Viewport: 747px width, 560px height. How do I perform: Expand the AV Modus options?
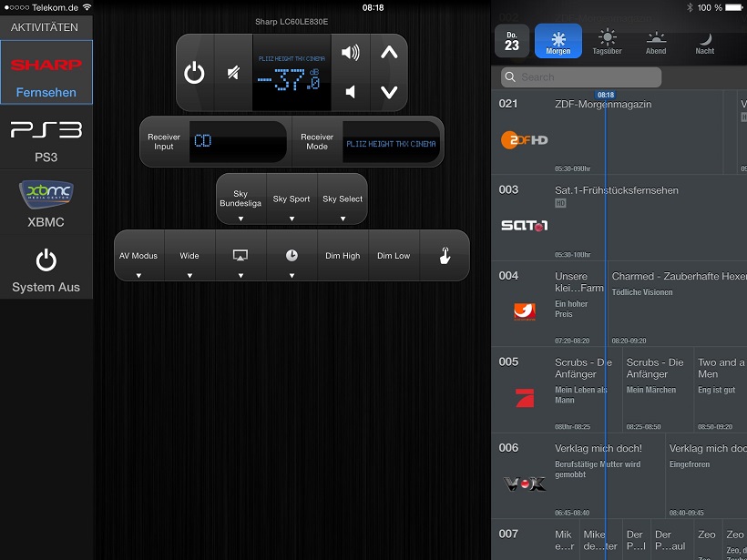(138, 256)
